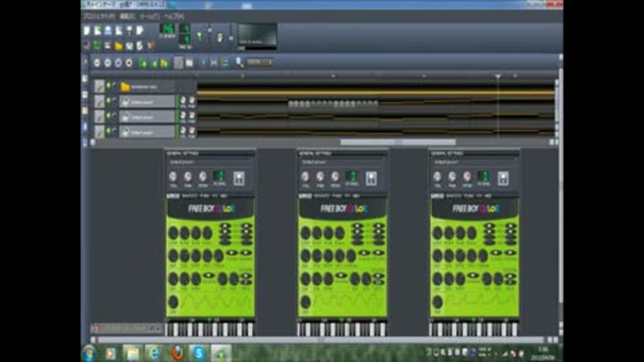Solo the first instrument track
Screen dimensions: 644x362
[114, 101]
